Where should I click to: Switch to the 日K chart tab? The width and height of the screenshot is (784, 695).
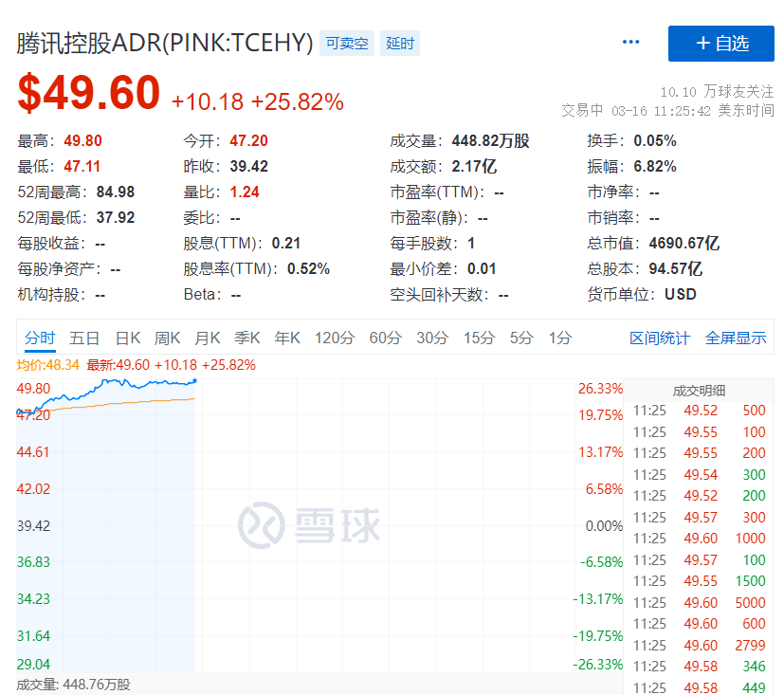pos(128,338)
